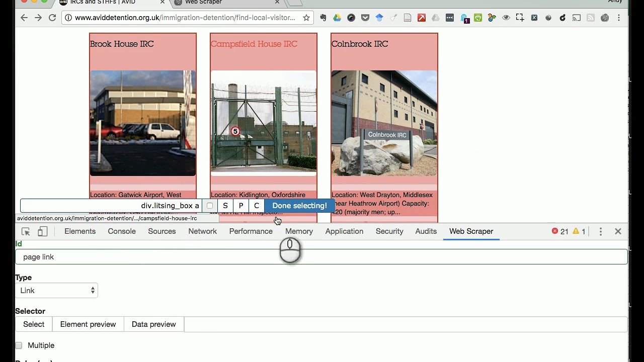644x362 pixels.
Task: Bookmark this page with the star
Action: 306,18
